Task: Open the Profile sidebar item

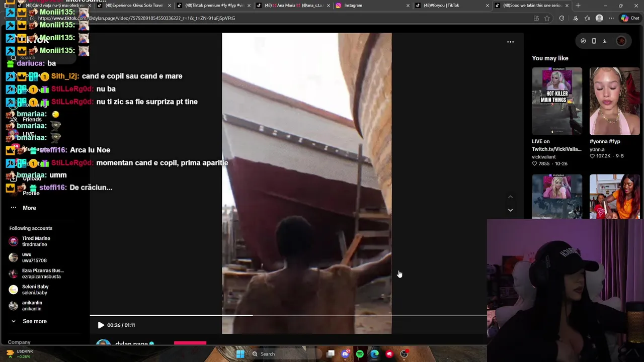Action: click(31, 194)
